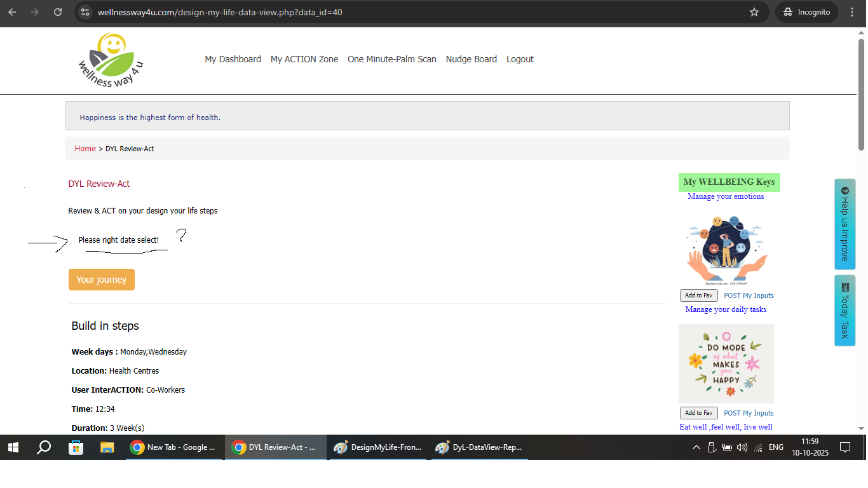Open the Help us Improve side tab

tap(844, 224)
